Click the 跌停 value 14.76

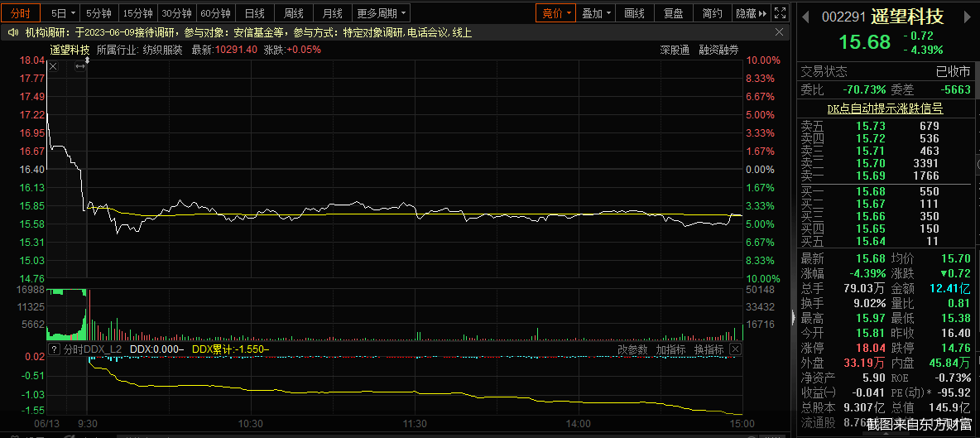pos(955,348)
